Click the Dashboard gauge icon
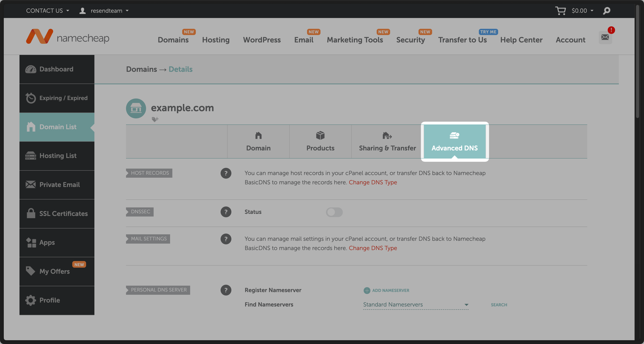Viewport: 644px width, 344px height. (31, 69)
